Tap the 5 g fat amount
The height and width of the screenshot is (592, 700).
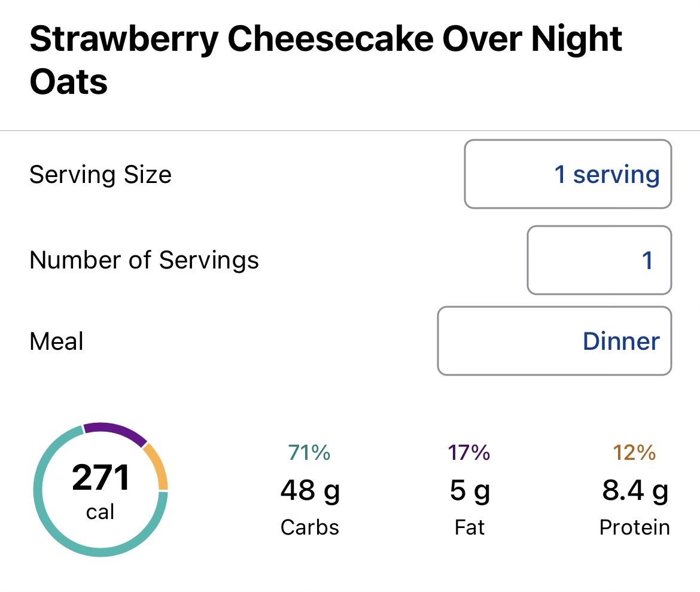(x=470, y=491)
